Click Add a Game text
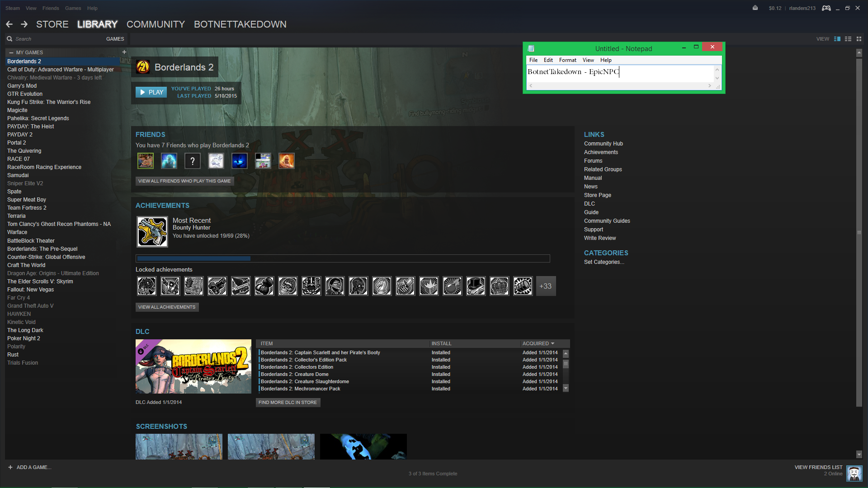Viewport: 868px width, 488px height. pyautogui.click(x=34, y=467)
